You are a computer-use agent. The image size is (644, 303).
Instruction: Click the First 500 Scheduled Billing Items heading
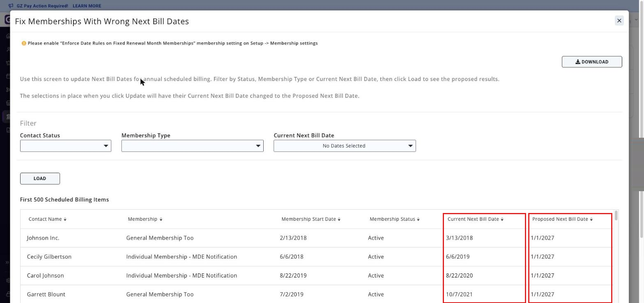[x=64, y=200]
